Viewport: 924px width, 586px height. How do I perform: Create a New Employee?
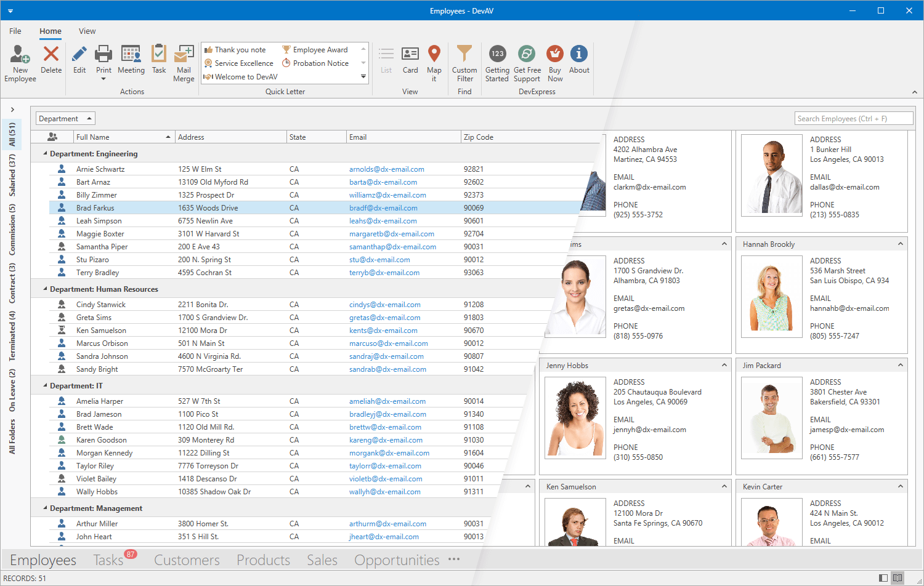pyautogui.click(x=19, y=62)
